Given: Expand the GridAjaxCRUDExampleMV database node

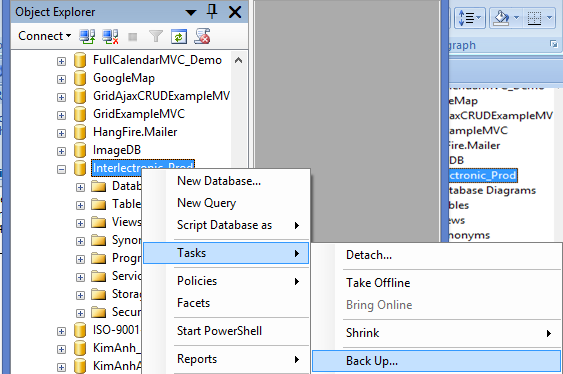Looking at the screenshot, I should pyautogui.click(x=61, y=97).
